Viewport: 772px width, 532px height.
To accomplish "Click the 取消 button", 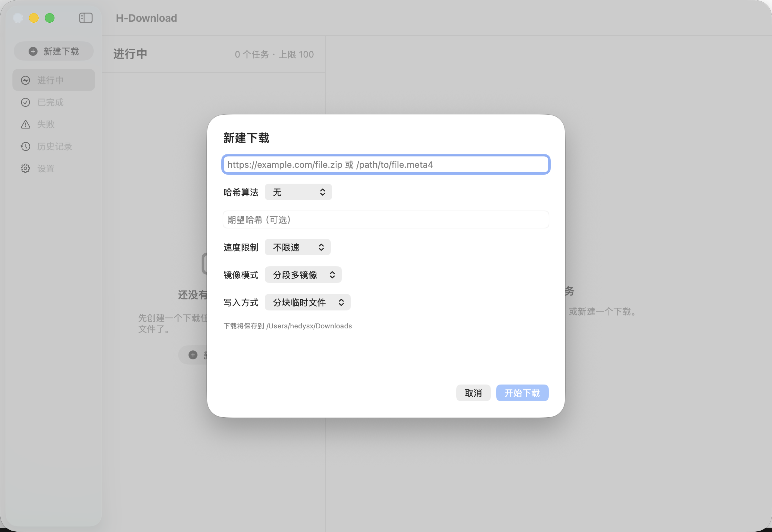I will pos(473,393).
